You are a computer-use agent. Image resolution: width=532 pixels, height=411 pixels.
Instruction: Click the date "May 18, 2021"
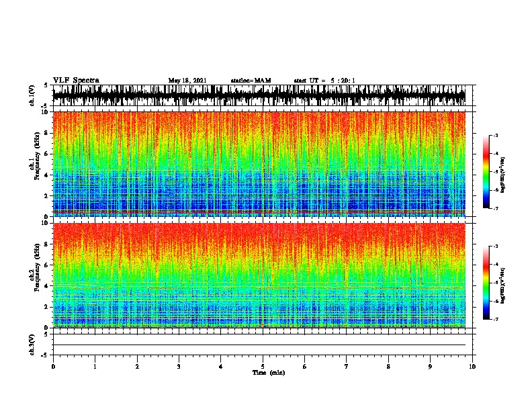(187, 81)
